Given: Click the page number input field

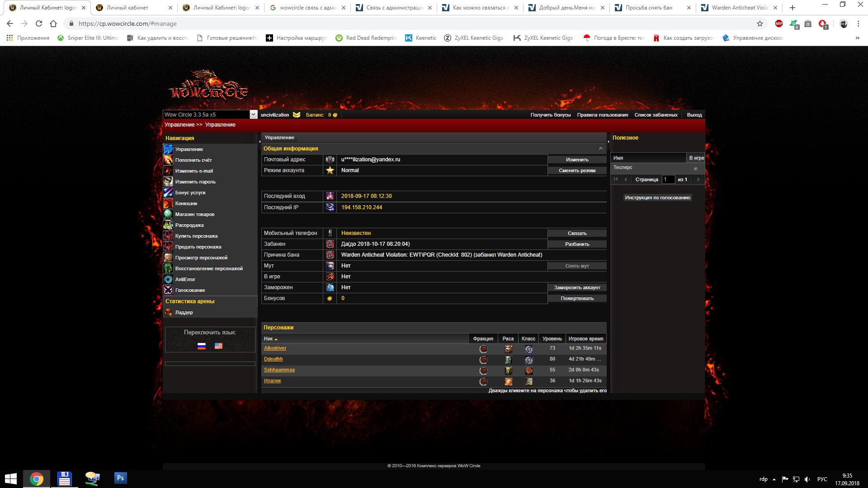Looking at the screenshot, I should 668,179.
